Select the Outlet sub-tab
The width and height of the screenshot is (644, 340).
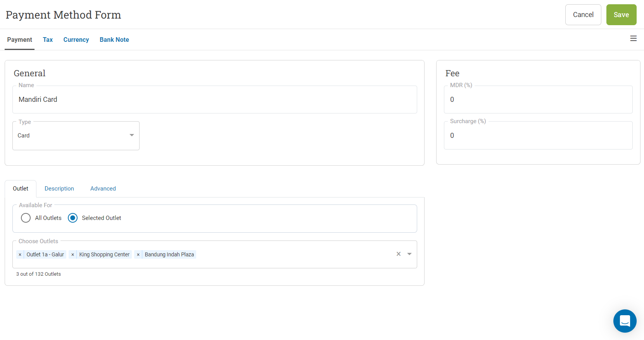point(21,189)
